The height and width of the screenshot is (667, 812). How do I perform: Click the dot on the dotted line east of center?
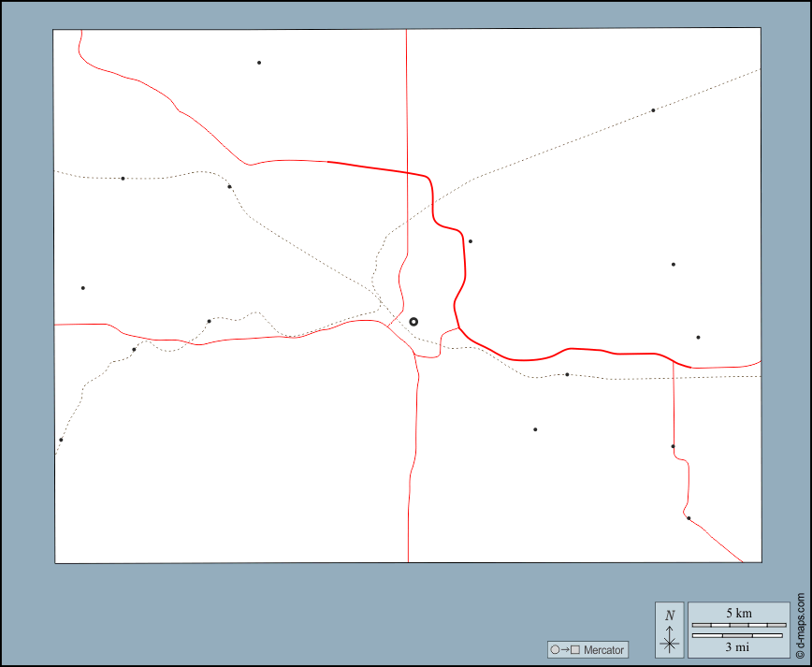[x=567, y=374]
